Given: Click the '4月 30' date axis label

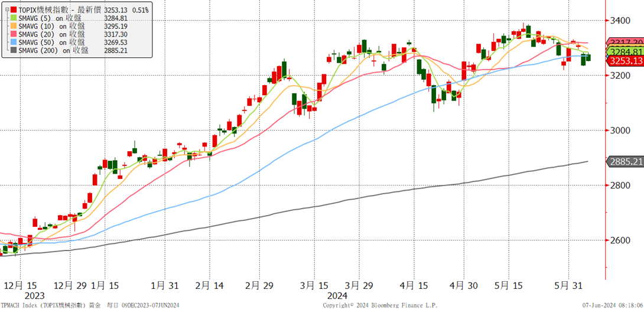Looking at the screenshot, I should 464,285.
